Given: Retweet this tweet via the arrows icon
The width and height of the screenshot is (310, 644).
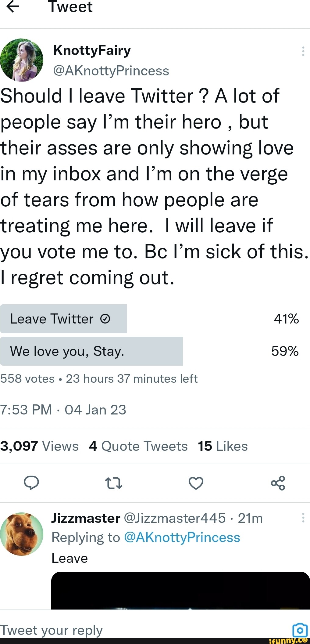Looking at the screenshot, I should (114, 483).
